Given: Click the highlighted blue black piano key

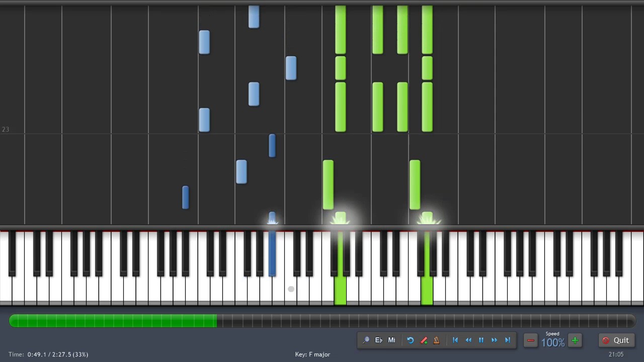Looking at the screenshot, I should 272,254.
